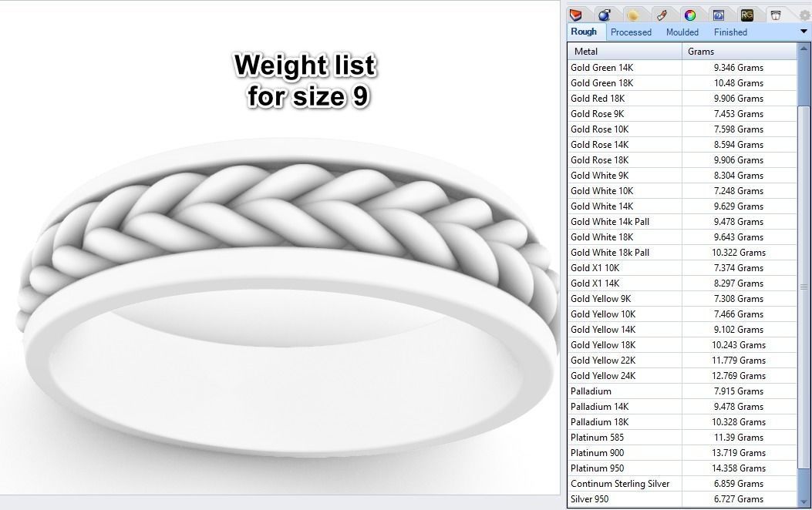Select the Platinum 900 row

[682, 453]
